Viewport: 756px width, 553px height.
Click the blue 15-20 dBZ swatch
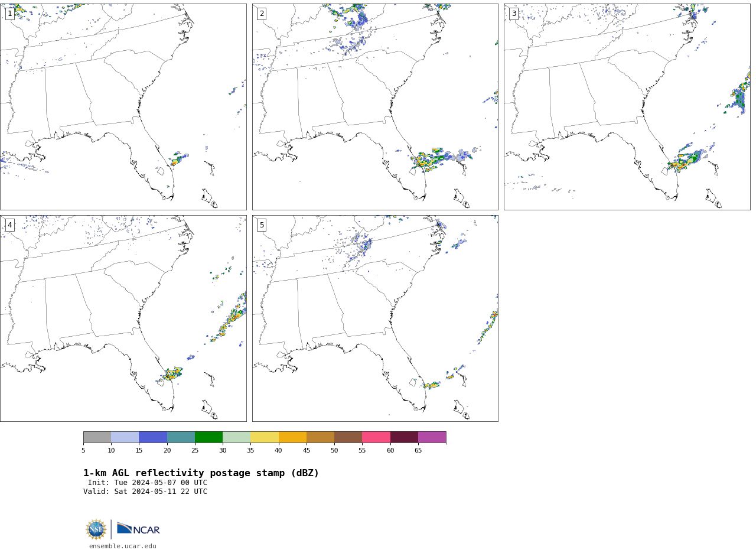coord(153,437)
